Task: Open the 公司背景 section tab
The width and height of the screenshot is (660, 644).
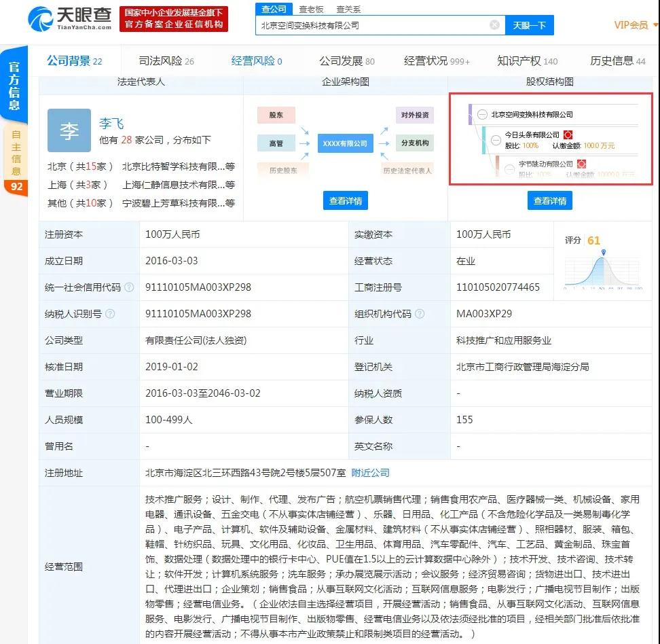Action: click(75, 61)
